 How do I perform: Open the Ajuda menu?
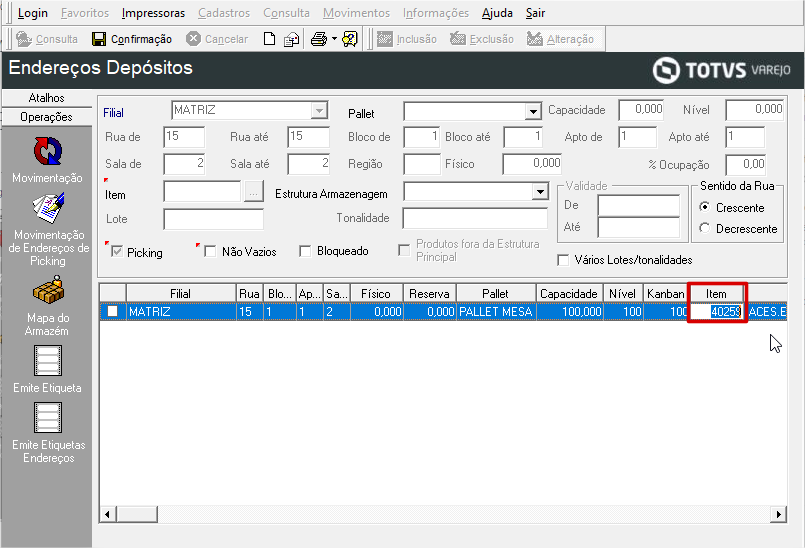495,13
